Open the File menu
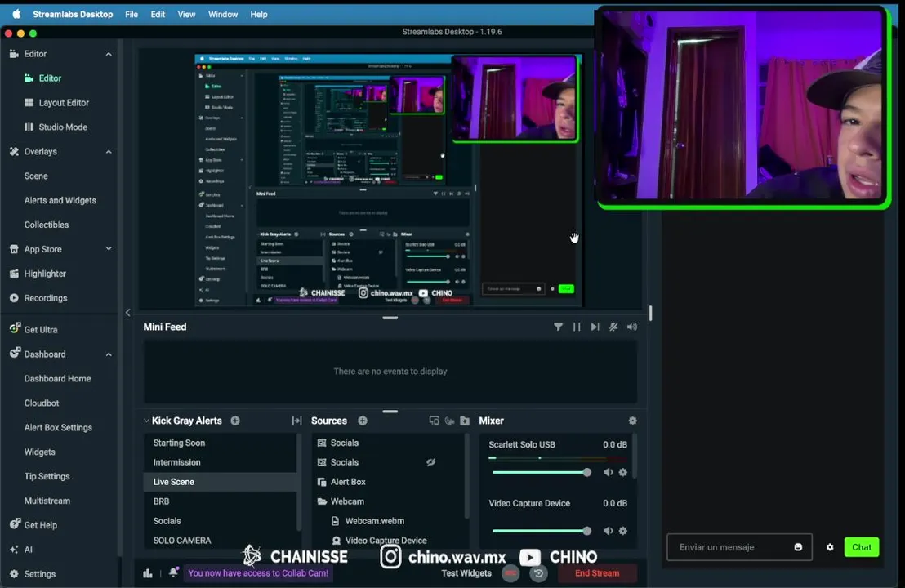 [132, 15]
